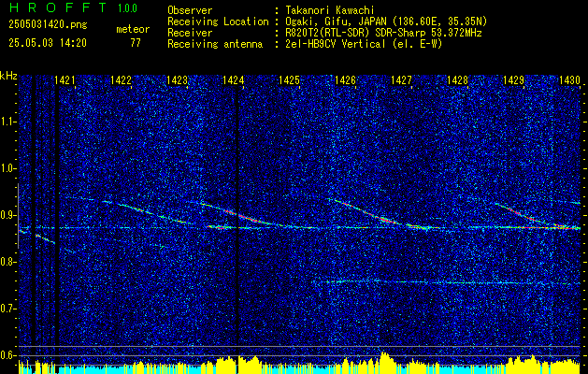
Task: Select the version number 1.0.0
Action: coord(127,8)
